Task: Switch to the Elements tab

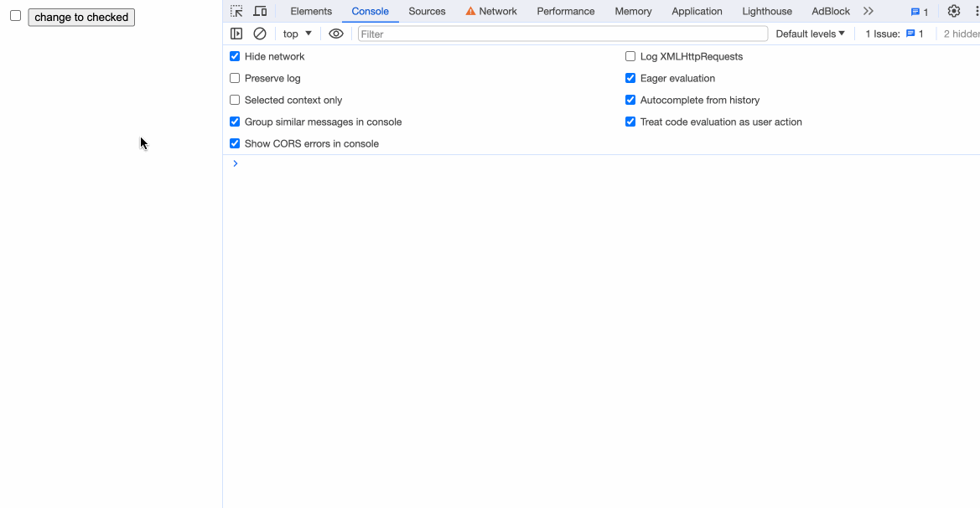Action: tap(311, 11)
